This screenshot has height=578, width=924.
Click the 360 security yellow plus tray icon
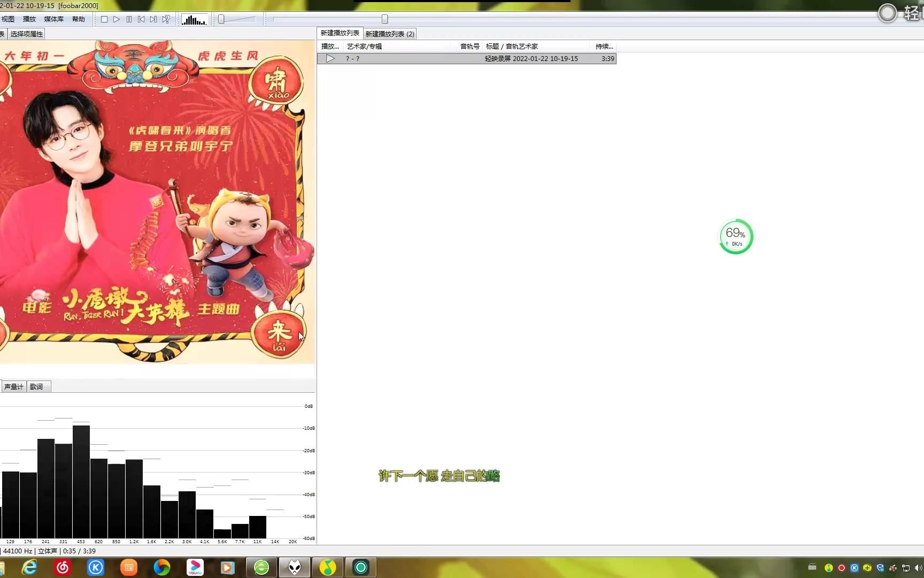click(867, 568)
